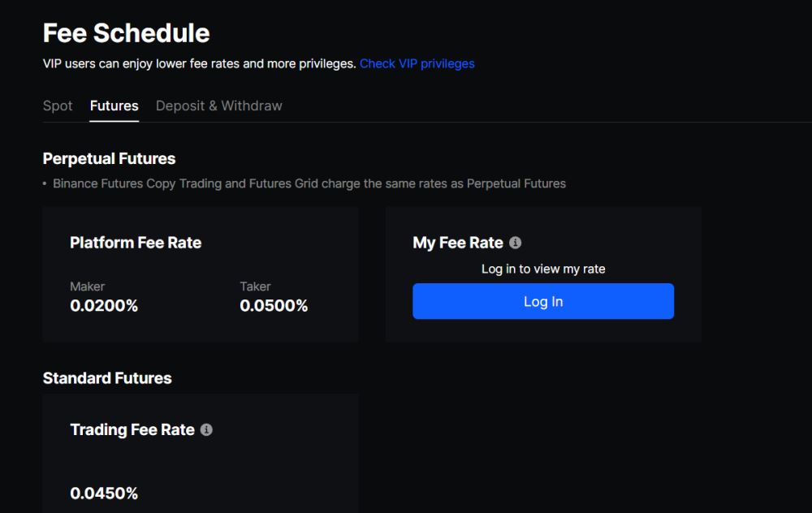
Task: Click the Maker fee value 0.0200%
Action: [x=104, y=306]
